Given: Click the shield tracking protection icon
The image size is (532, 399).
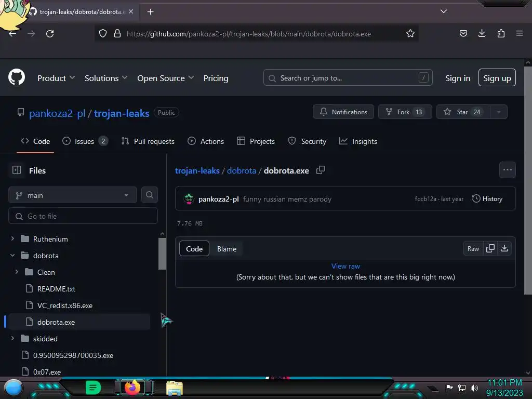Looking at the screenshot, I should (x=103, y=33).
